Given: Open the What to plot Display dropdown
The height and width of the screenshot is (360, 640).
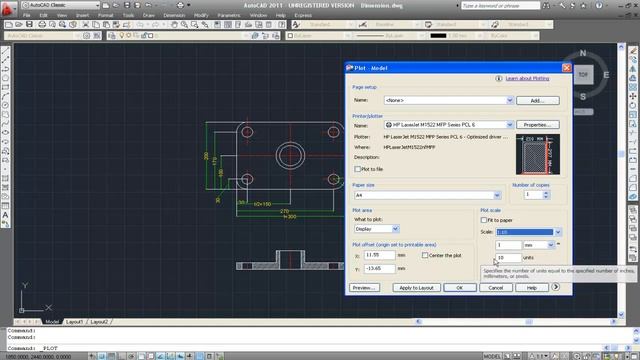Looking at the screenshot, I should [x=395, y=229].
